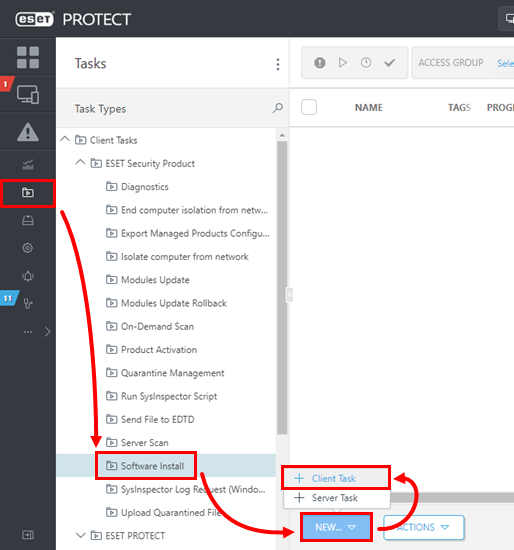The image size is (514, 550).
Task: Select Modules Update Rollback task type
Action: 174,303
